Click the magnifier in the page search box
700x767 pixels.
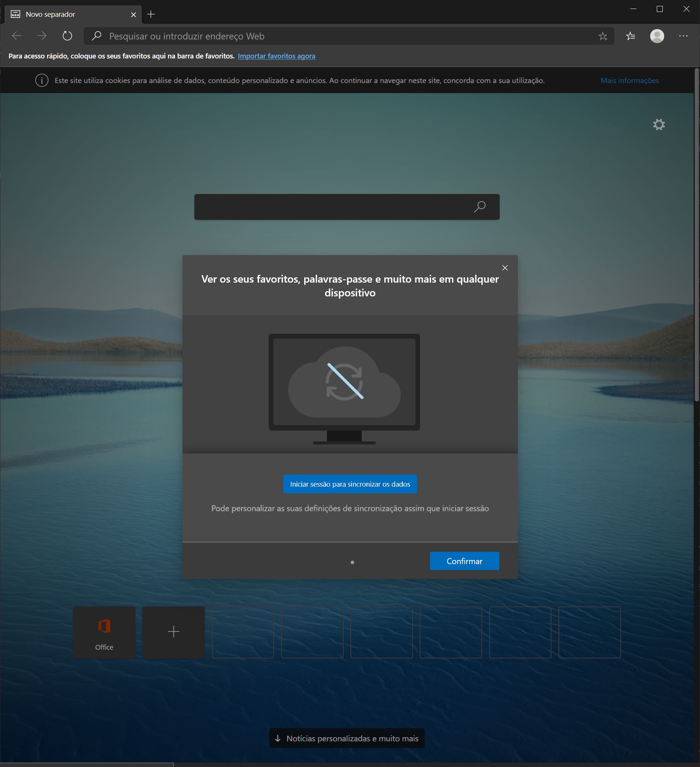(x=480, y=207)
